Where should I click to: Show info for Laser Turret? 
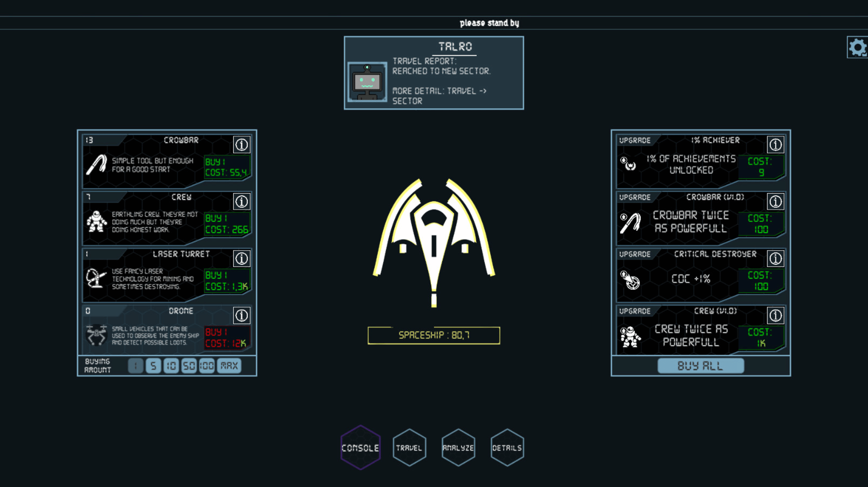click(x=241, y=258)
